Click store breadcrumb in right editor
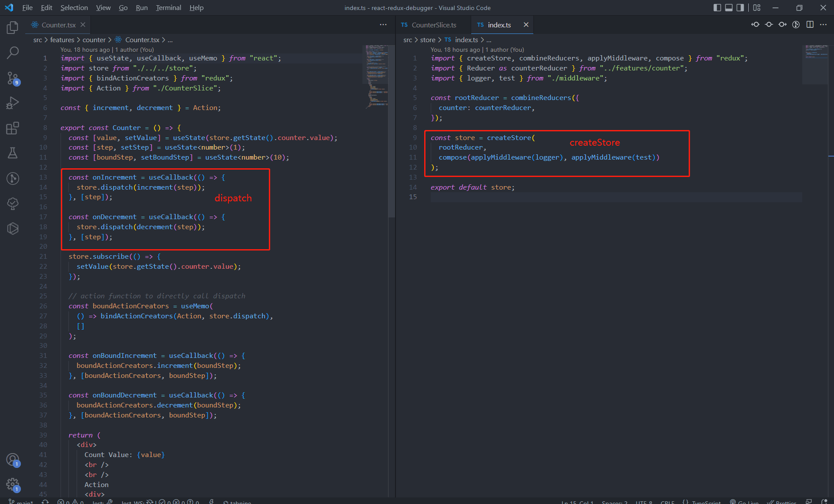Image resolution: width=834 pixels, height=504 pixels. coord(428,40)
